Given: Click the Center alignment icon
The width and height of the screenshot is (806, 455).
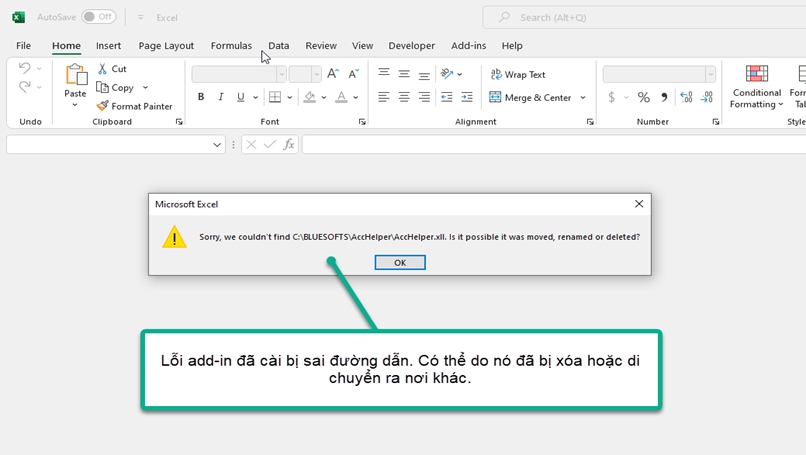Looking at the screenshot, I should (x=404, y=97).
